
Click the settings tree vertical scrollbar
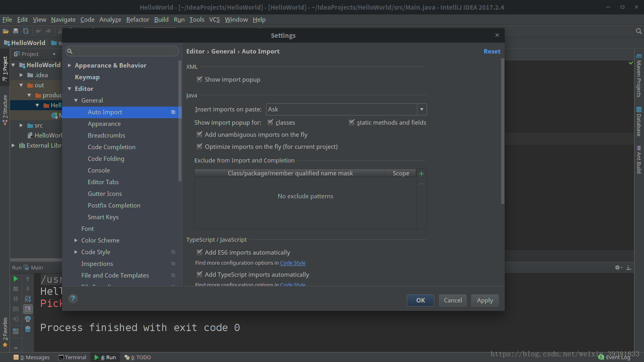180,121
